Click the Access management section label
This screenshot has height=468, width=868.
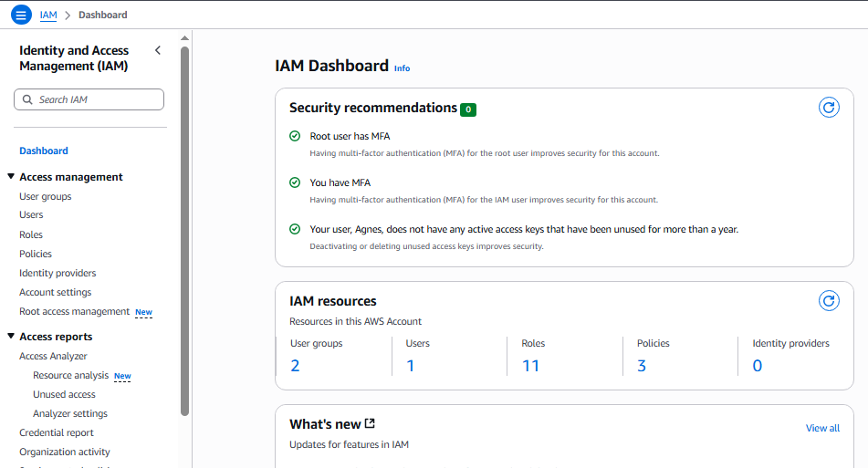point(71,177)
